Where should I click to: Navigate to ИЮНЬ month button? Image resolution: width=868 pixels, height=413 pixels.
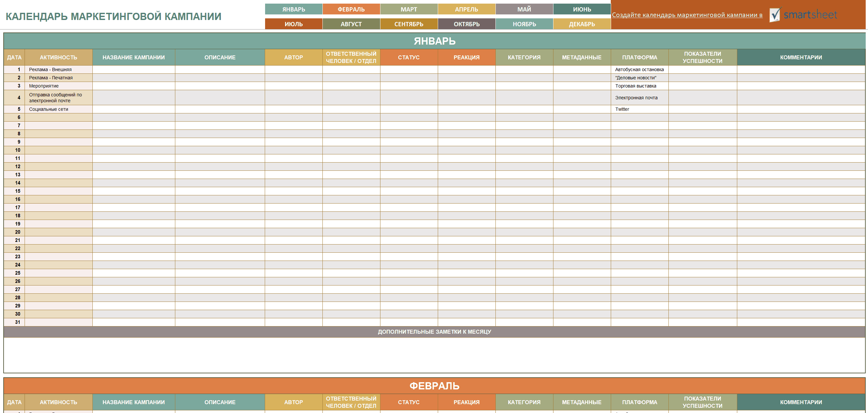(582, 9)
